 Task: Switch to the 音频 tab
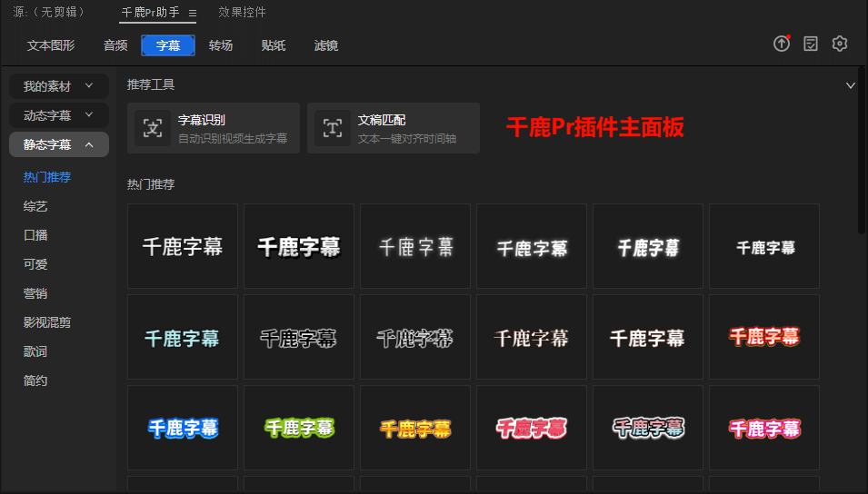pyautogui.click(x=115, y=45)
